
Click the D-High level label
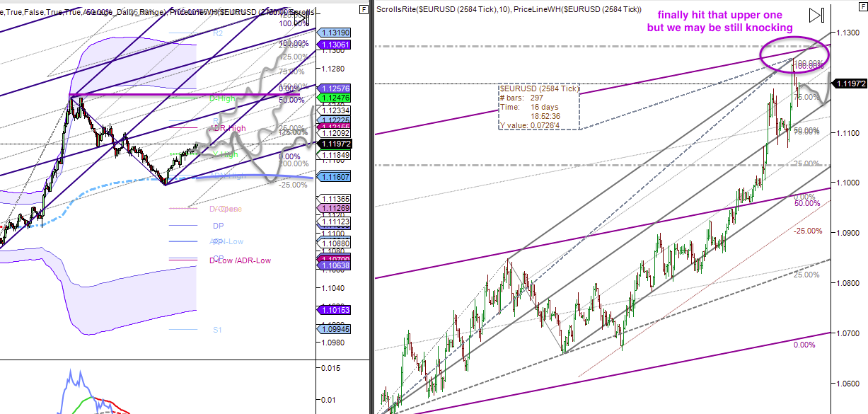pos(222,98)
